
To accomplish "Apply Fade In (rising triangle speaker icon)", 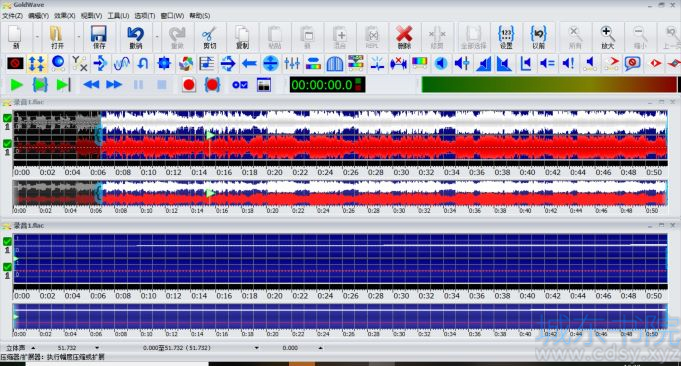I will pos(483,64).
